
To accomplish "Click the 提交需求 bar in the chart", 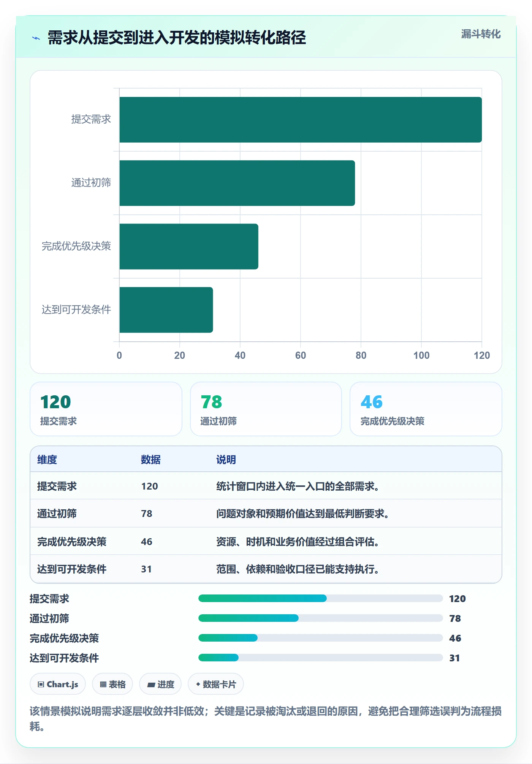I will [x=301, y=120].
